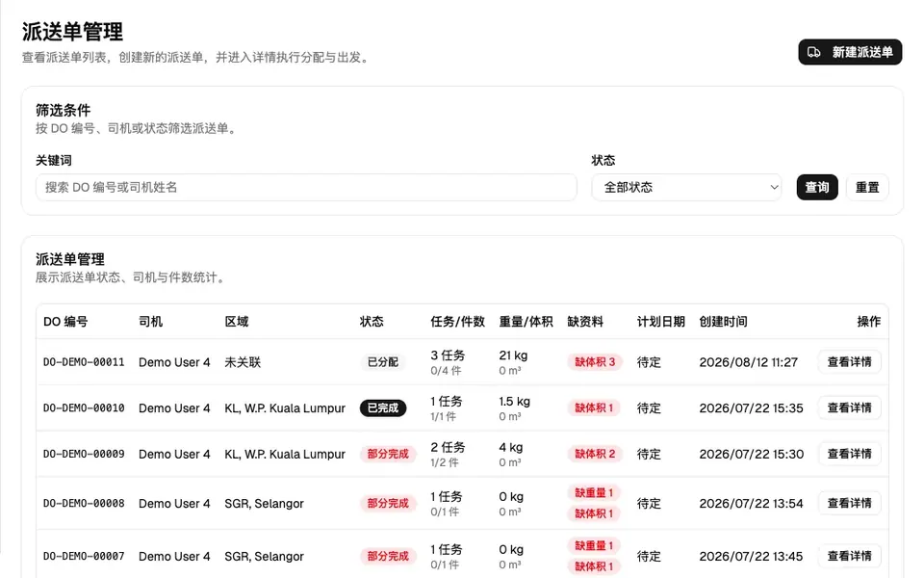This screenshot has height=578, width=924.
Task: Click the 任务/件数 column header
Action: (457, 322)
